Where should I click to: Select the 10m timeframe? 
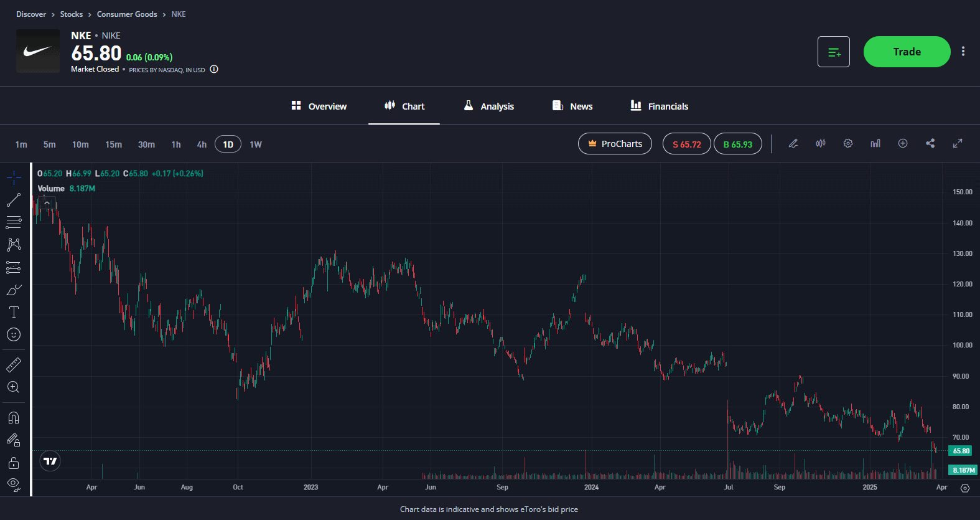(80, 144)
